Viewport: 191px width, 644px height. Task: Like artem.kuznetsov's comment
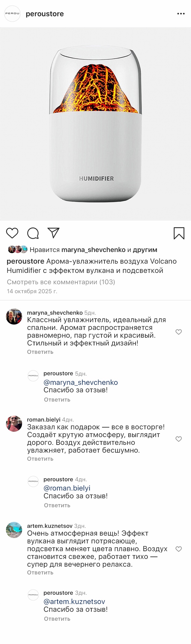(178, 549)
